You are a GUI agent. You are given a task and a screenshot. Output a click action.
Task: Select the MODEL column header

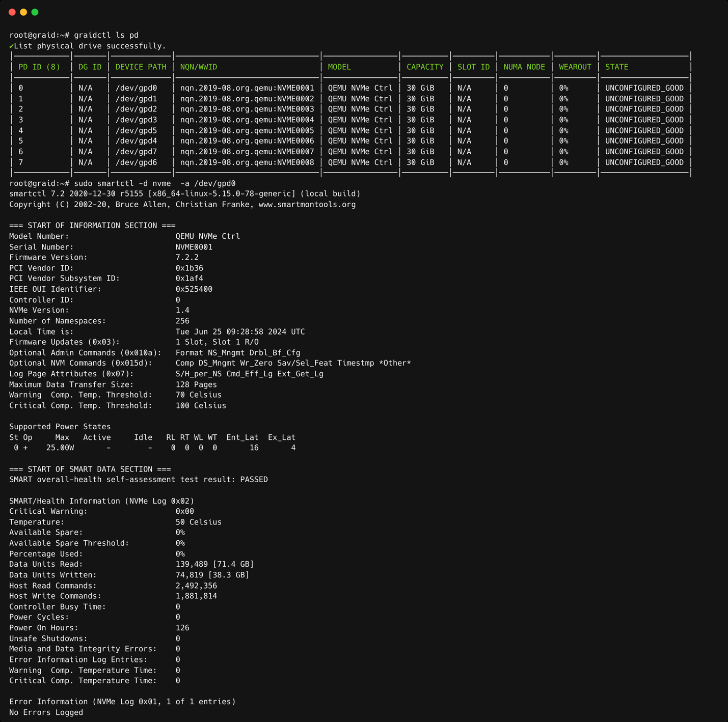[339, 67]
